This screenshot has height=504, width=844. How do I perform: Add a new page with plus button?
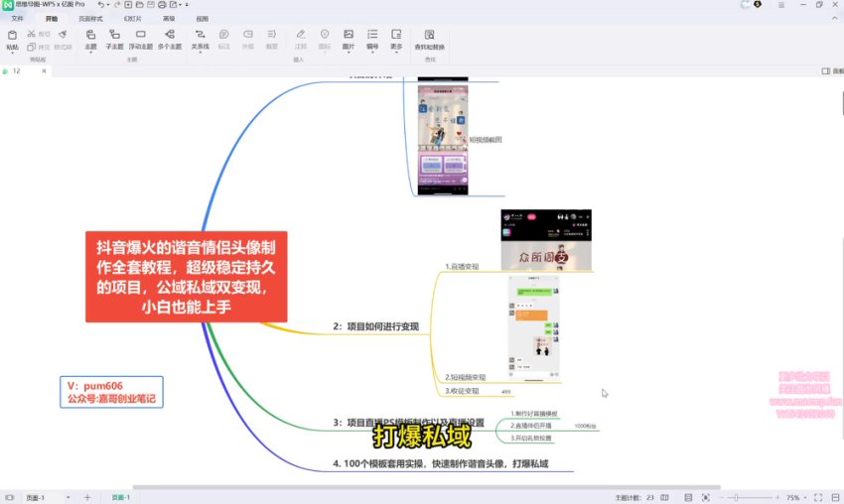pyautogui.click(x=86, y=496)
